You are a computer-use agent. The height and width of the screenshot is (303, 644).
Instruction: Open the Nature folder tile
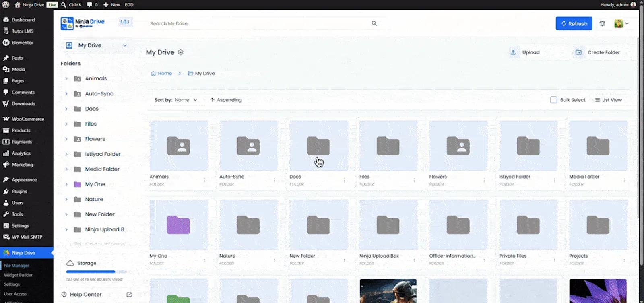coord(248,225)
